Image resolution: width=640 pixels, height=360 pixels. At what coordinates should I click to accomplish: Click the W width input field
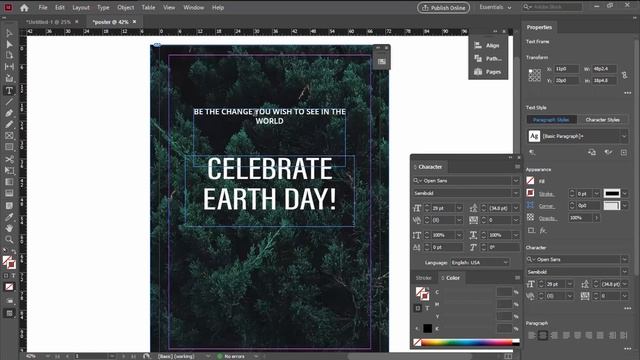[604, 69]
